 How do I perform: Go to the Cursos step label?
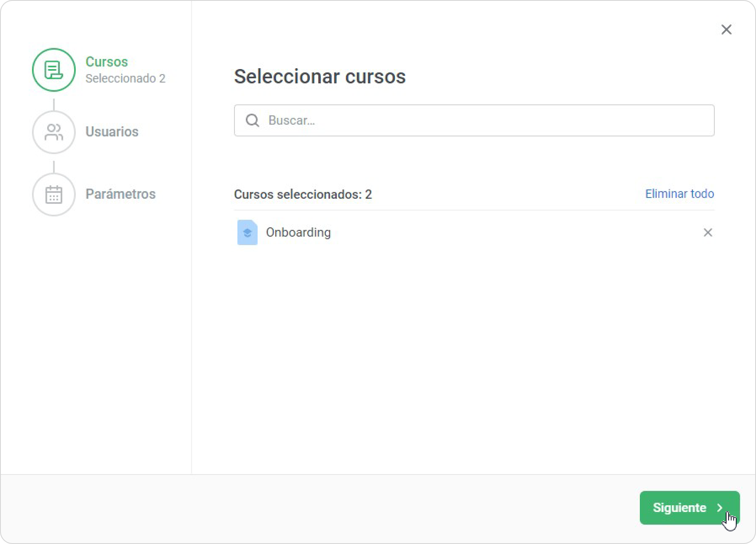106,62
